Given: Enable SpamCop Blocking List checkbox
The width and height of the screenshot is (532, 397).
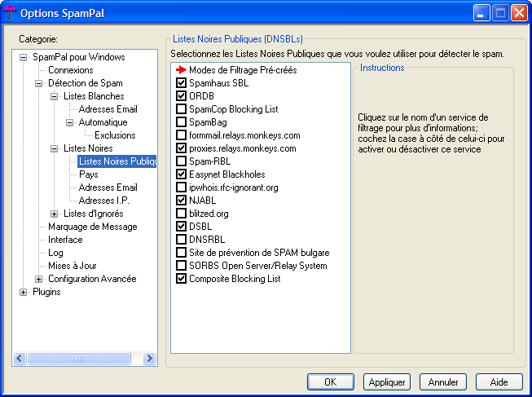Looking at the screenshot, I should coord(181,109).
